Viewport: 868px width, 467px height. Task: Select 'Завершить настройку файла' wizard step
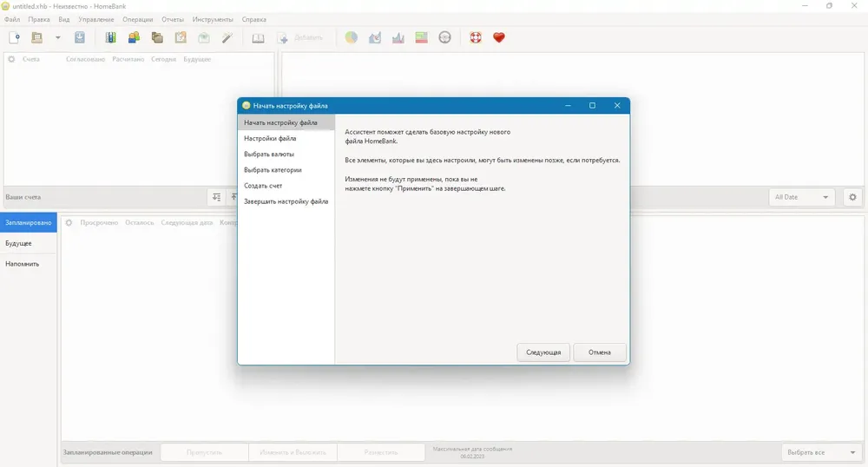point(286,201)
